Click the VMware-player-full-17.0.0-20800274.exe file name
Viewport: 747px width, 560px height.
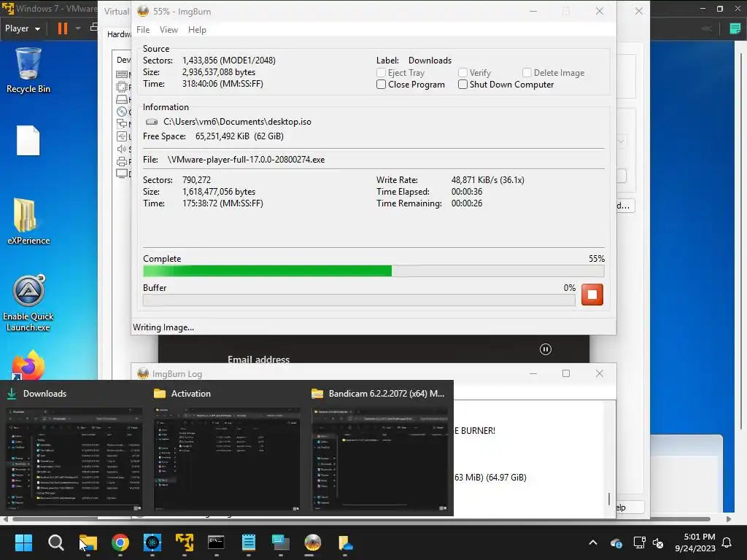(x=246, y=160)
